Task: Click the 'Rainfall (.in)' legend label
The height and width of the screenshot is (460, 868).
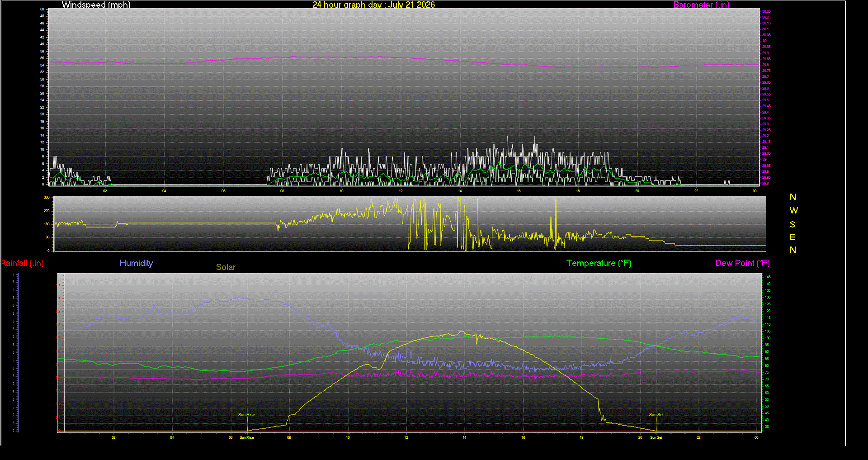Action: pyautogui.click(x=22, y=263)
